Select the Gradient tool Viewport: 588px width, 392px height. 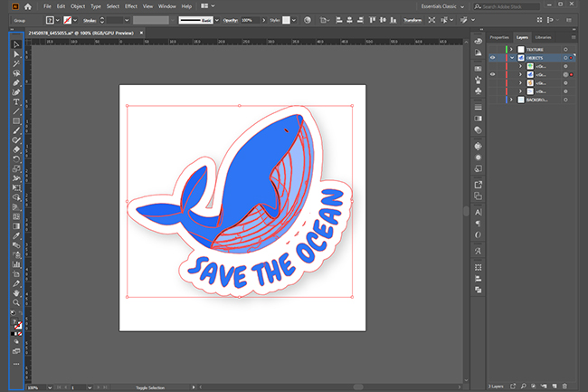tap(16, 226)
